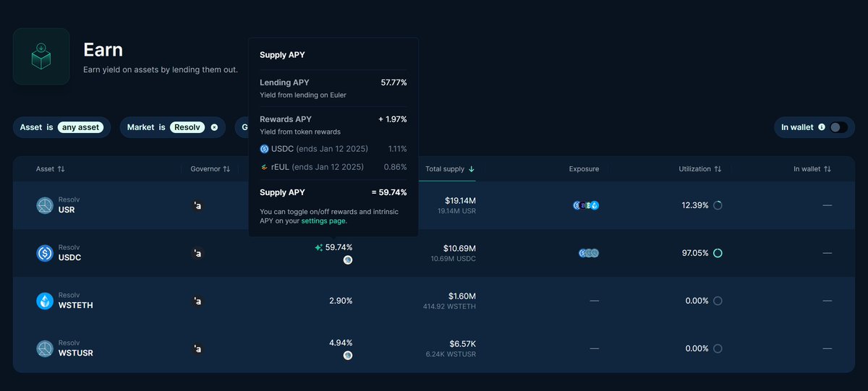Click the $10.69M total supply
Image resolution: width=868 pixels, height=391 pixels.
[460, 248]
